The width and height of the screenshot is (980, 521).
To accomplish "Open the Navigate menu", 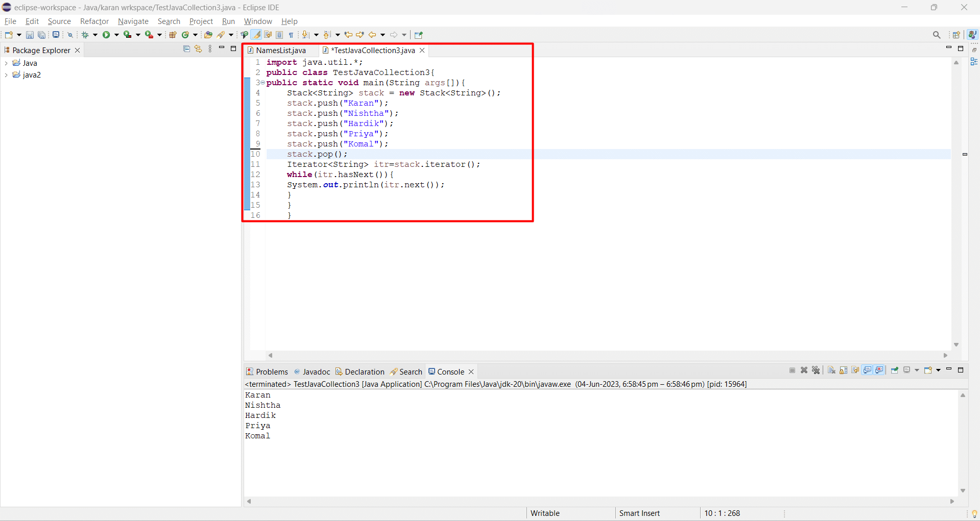I will coord(133,21).
